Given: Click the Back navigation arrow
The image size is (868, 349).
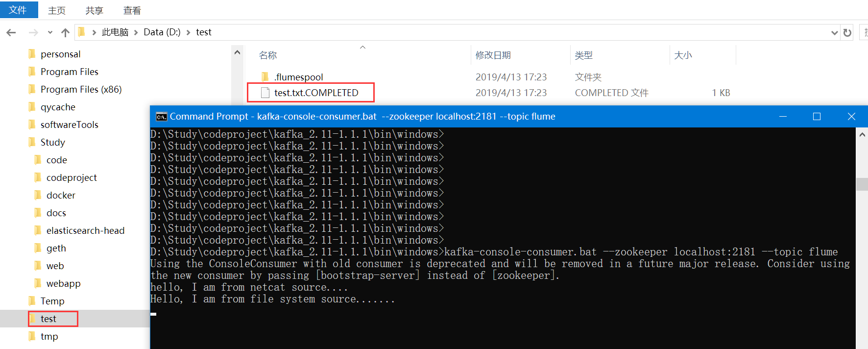Looking at the screenshot, I should (11, 32).
